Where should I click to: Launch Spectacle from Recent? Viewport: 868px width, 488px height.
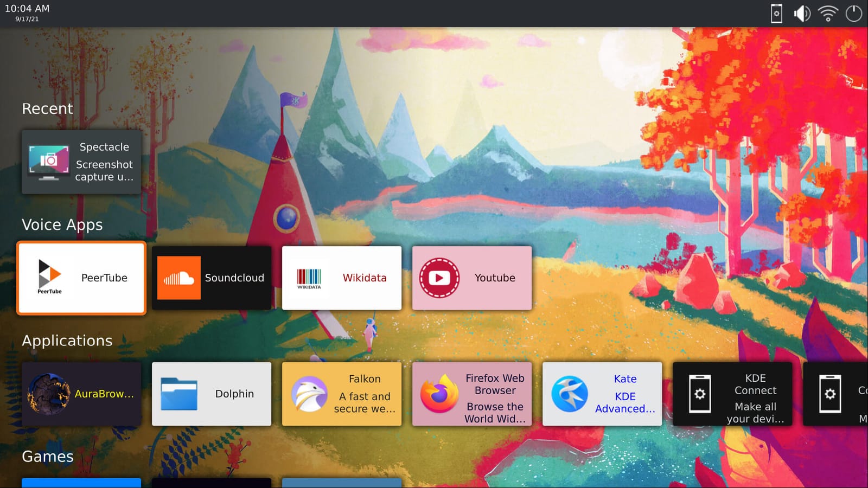(81, 162)
